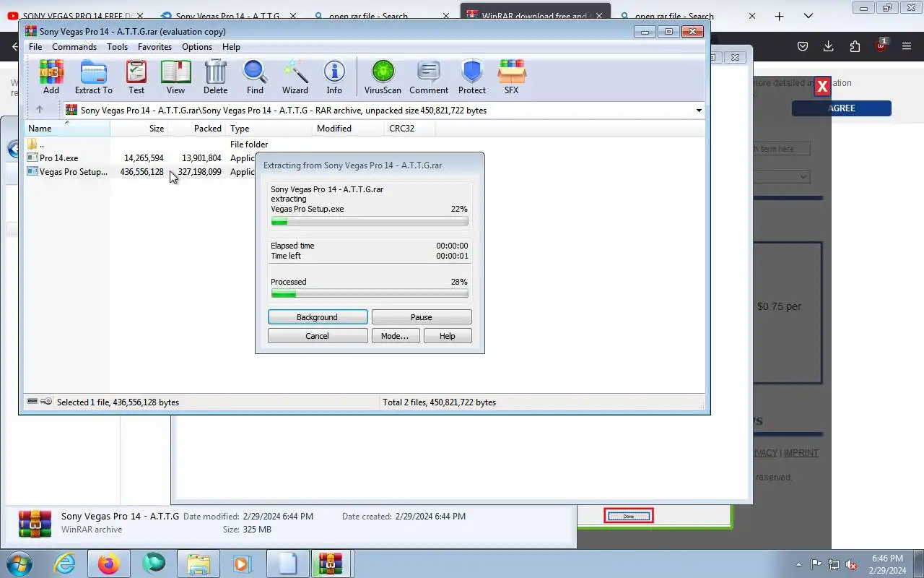Sort by Size column header
924x578 pixels.
tap(139, 129)
